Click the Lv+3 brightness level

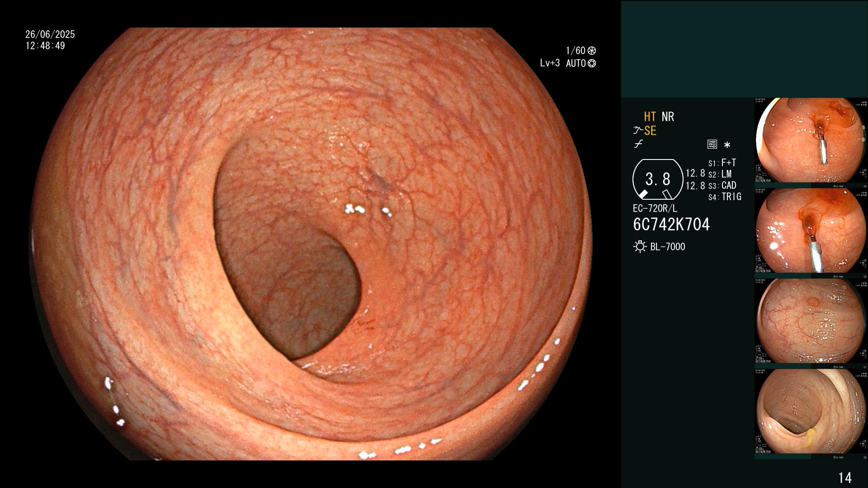click(x=550, y=63)
